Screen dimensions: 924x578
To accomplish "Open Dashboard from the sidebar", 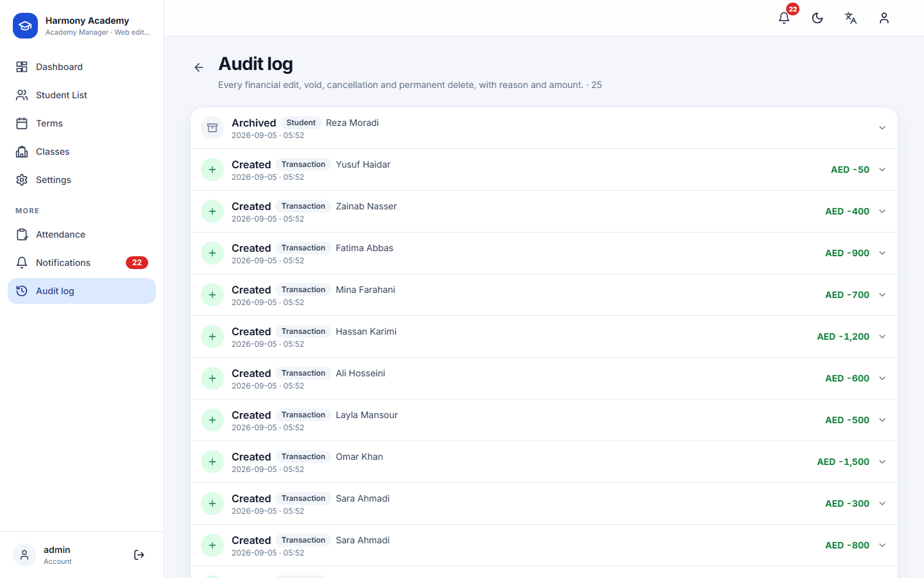I will [81, 67].
